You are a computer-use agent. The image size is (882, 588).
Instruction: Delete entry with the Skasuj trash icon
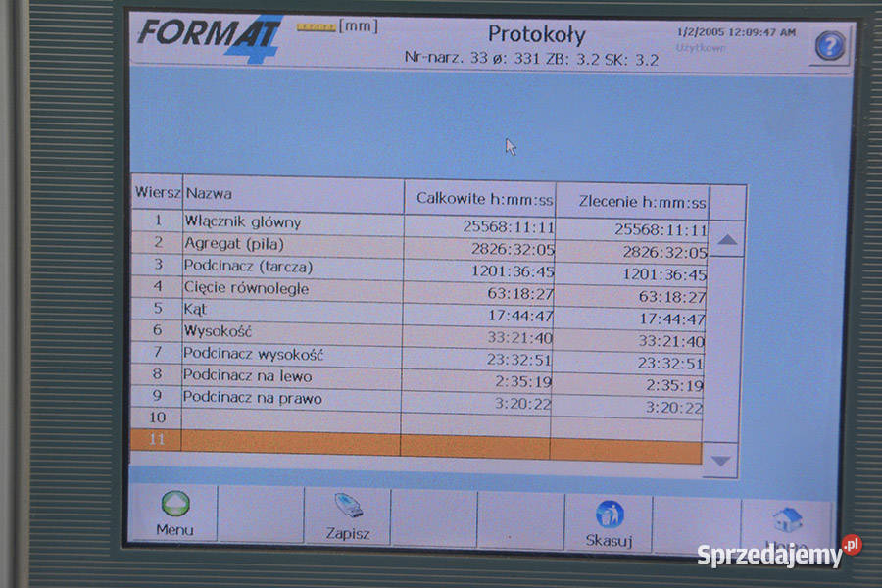(612, 514)
